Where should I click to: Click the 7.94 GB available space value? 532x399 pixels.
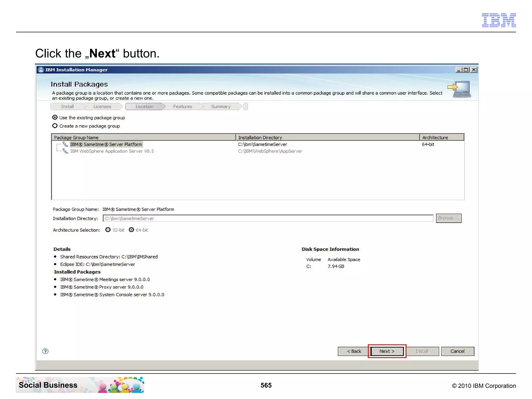point(336,266)
